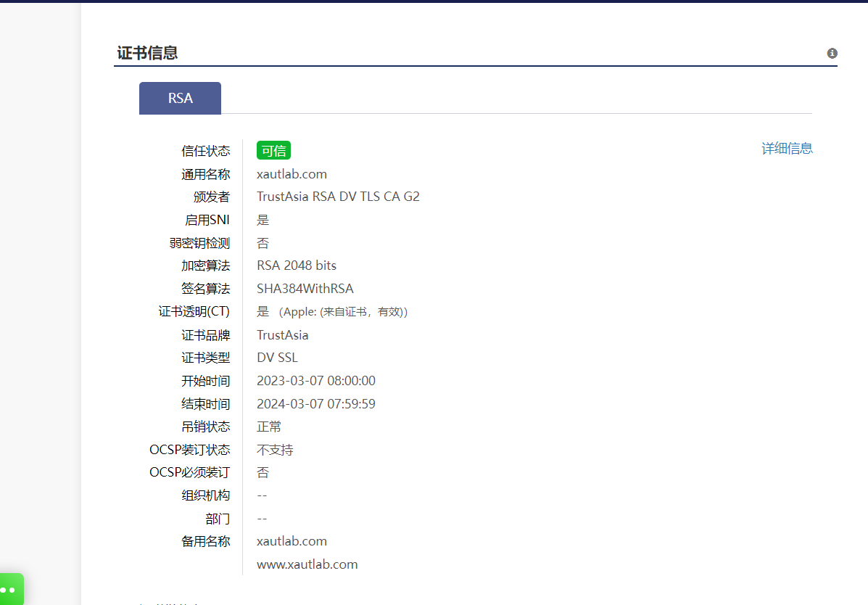Click the RSA 2048 bits encryption value

click(x=297, y=266)
